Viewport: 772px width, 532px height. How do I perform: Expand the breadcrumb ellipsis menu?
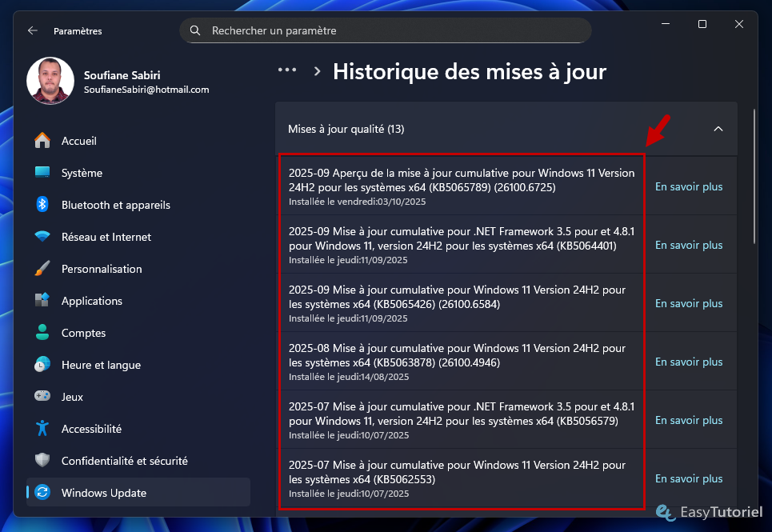coord(287,70)
